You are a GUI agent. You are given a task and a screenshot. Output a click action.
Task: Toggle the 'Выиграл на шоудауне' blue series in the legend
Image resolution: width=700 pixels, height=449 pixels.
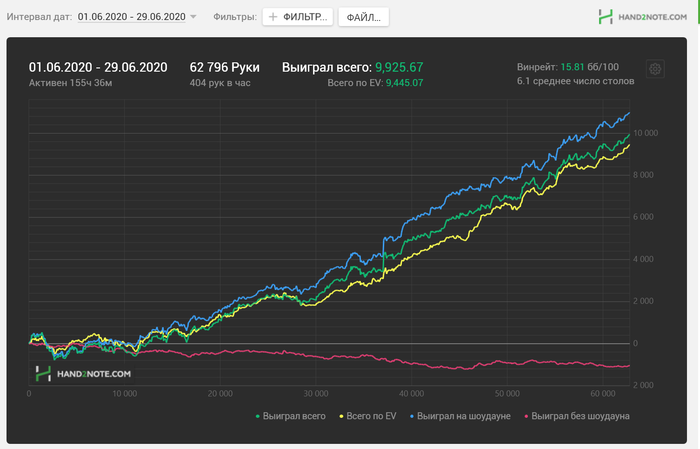coord(460,416)
